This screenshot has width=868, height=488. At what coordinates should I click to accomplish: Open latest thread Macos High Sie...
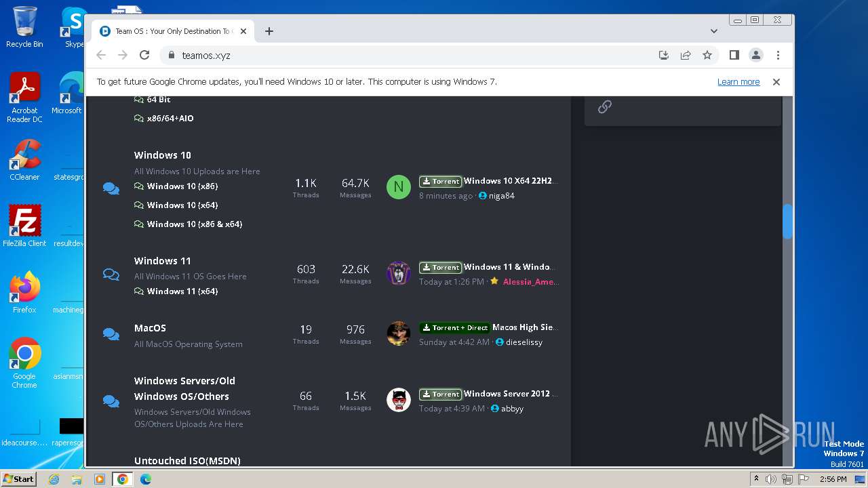pos(525,327)
